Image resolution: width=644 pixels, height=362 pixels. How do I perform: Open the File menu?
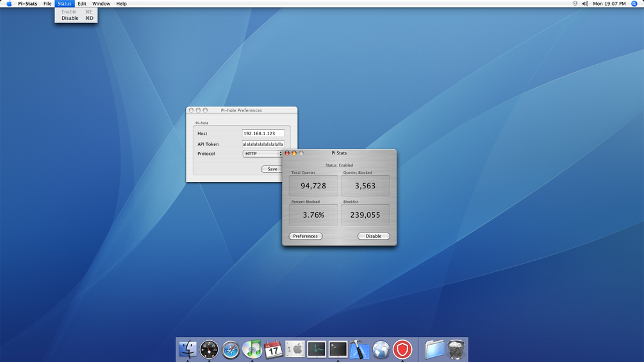(47, 4)
